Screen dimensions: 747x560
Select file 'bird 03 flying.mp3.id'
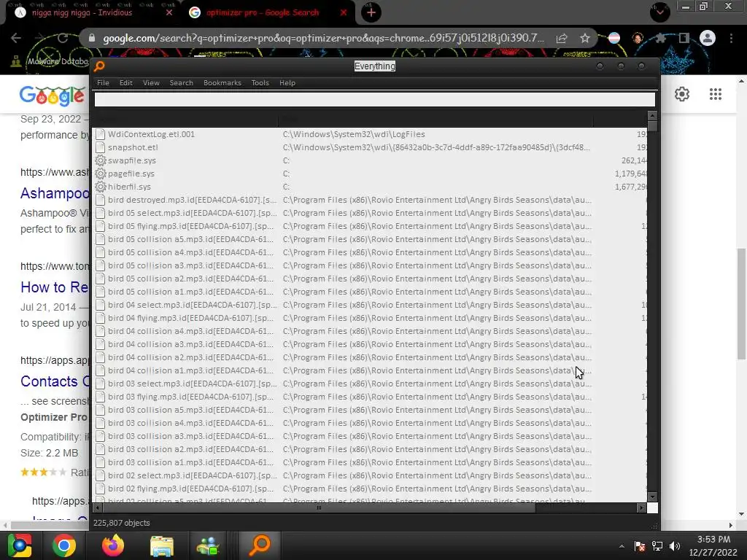click(x=191, y=397)
